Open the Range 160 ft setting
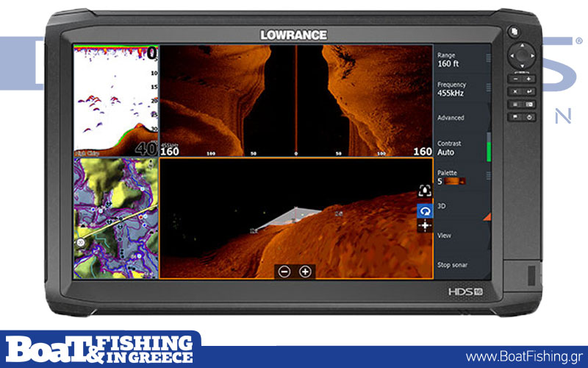The image size is (588, 368). 462,60
